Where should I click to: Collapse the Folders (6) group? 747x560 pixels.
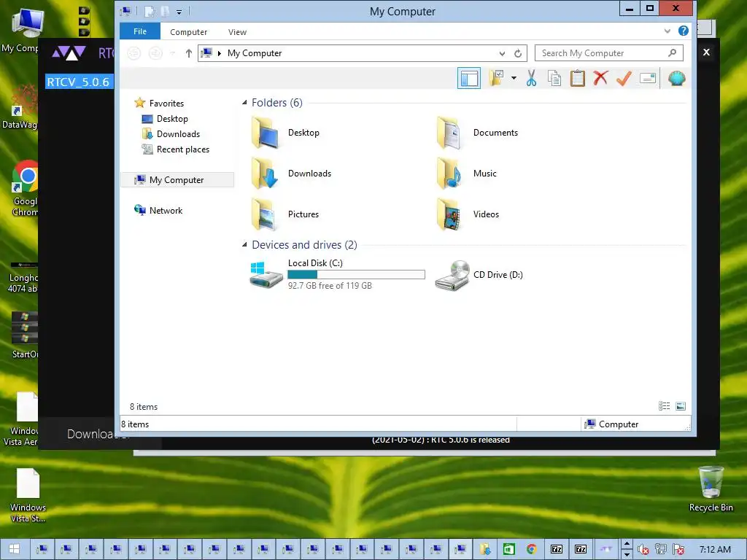click(244, 102)
